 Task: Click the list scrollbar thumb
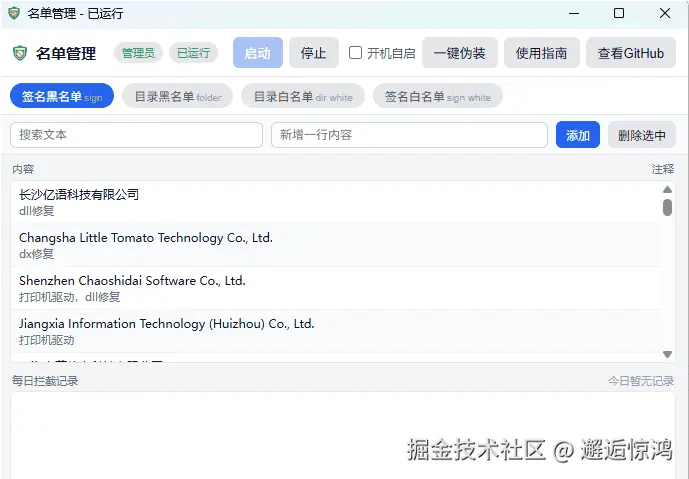click(x=667, y=207)
